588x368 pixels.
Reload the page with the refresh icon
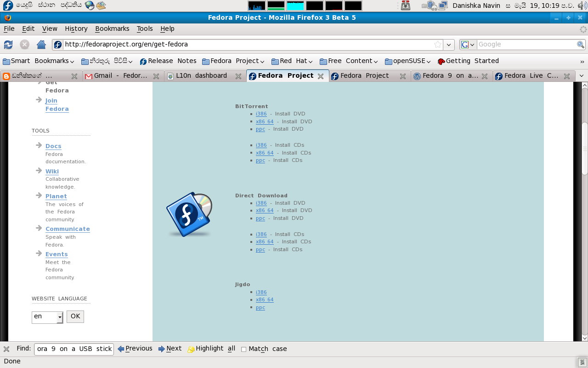pyautogui.click(x=8, y=45)
